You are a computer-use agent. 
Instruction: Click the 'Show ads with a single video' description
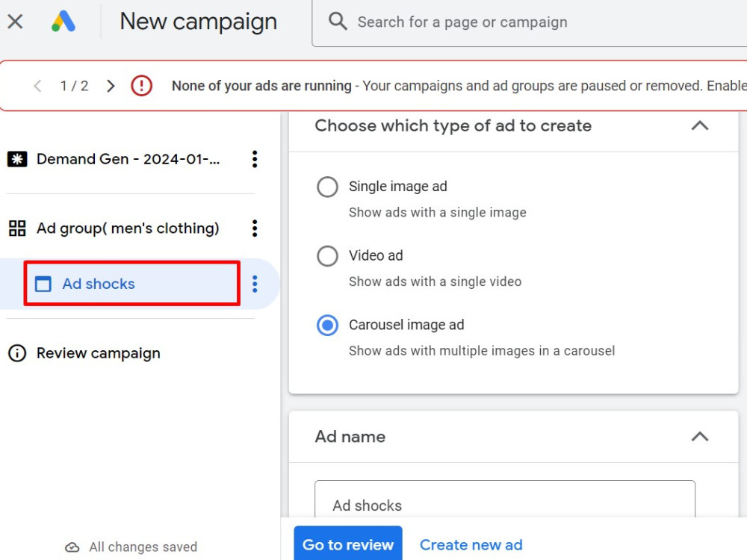[435, 282]
